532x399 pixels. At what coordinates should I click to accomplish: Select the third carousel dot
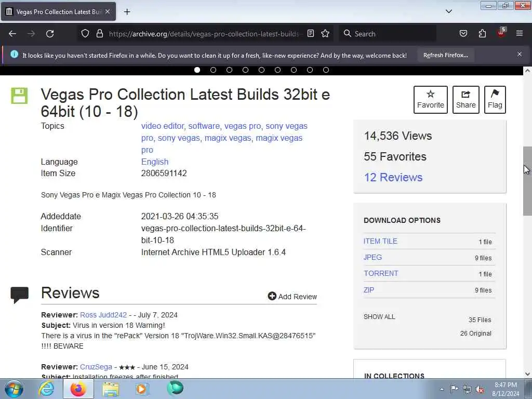pyautogui.click(x=229, y=70)
